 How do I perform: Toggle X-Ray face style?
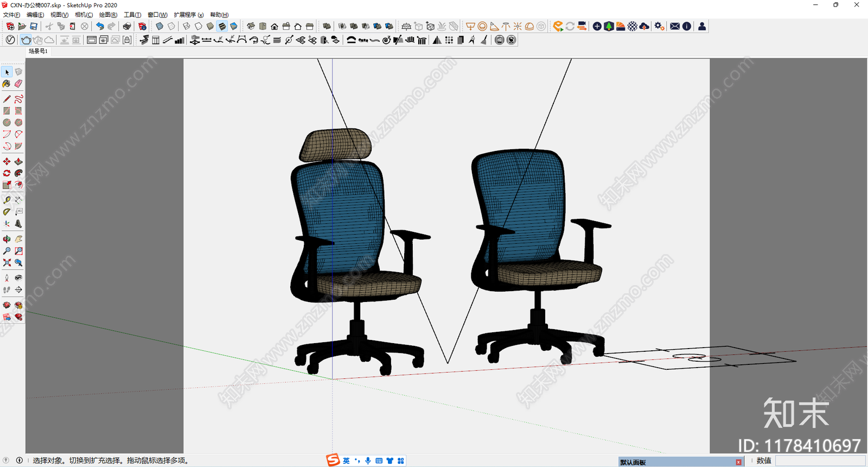pos(159,26)
